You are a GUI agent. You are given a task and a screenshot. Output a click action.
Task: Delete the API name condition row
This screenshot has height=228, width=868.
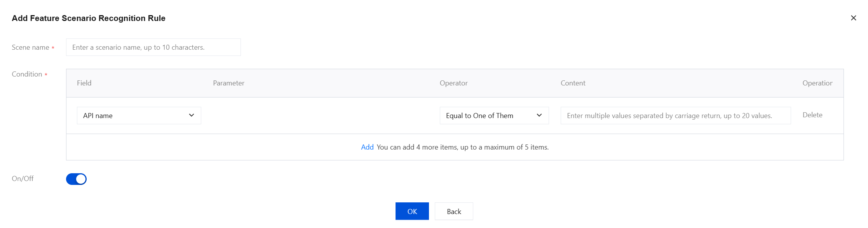[x=812, y=115]
